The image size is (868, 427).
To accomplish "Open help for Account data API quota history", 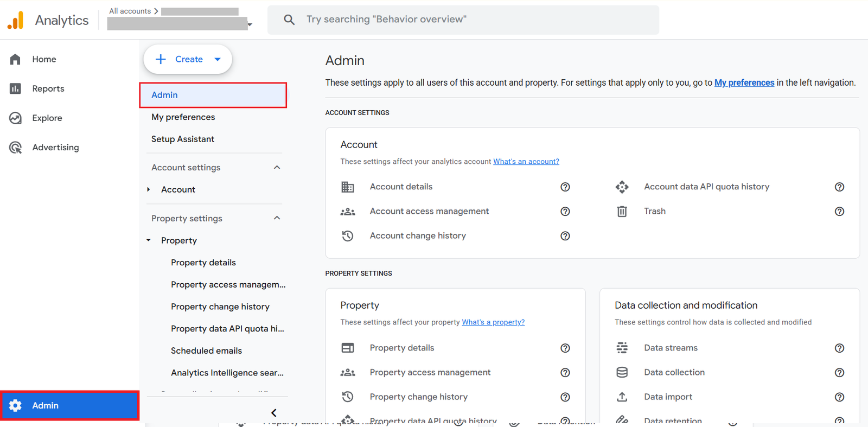I will point(840,187).
